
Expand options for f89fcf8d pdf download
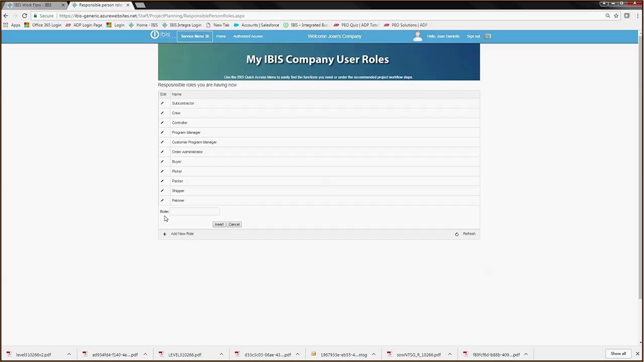(x=526, y=354)
